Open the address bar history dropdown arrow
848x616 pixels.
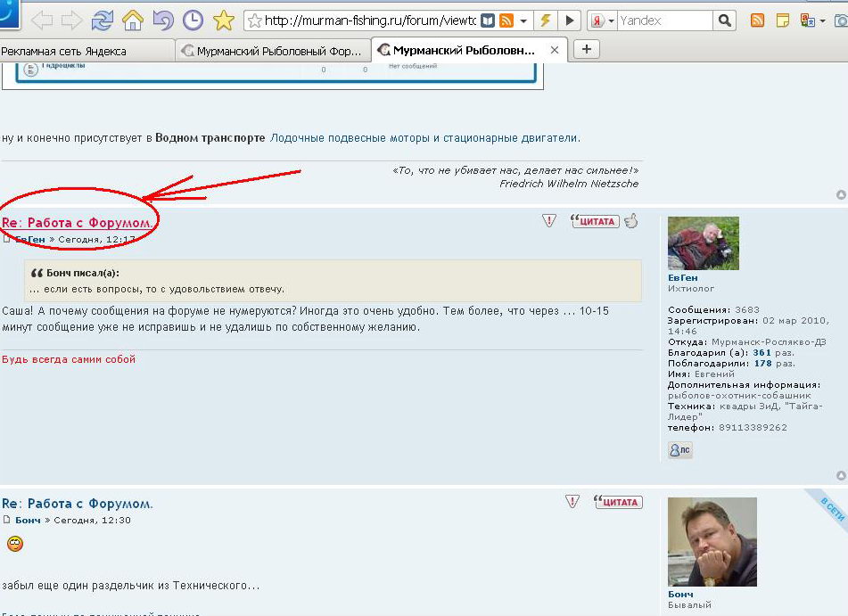[x=523, y=21]
